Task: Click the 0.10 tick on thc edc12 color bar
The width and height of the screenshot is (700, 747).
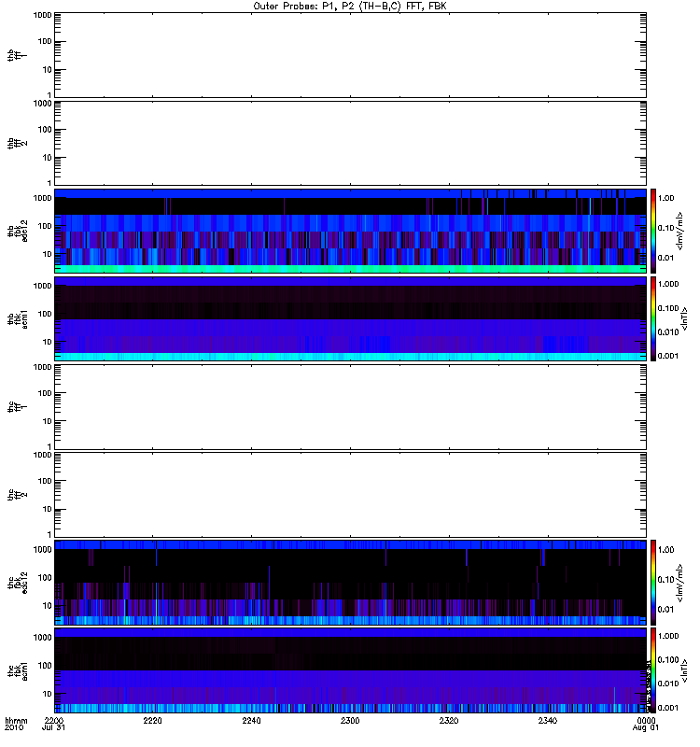Action: [665, 580]
